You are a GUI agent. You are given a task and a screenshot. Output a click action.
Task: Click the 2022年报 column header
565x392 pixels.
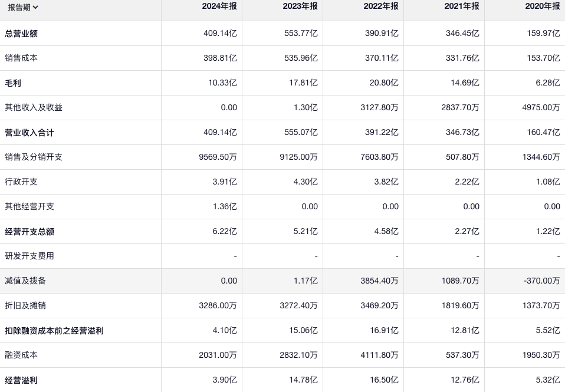(x=382, y=6)
